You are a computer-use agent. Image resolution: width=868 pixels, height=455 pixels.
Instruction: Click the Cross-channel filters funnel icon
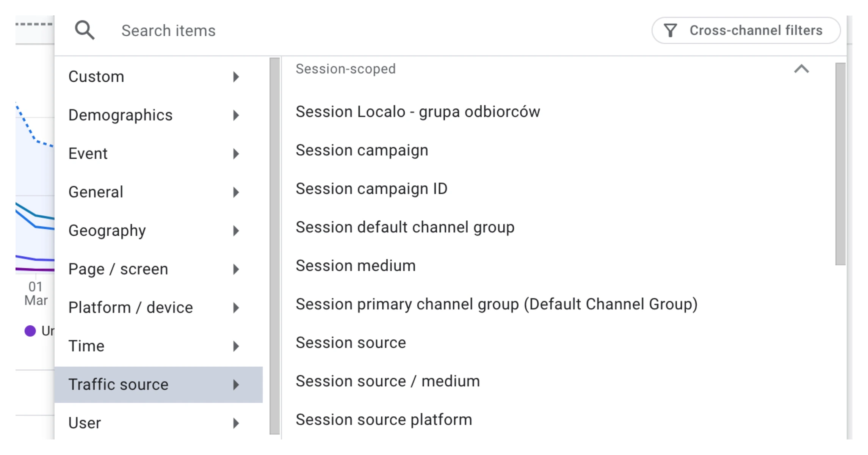click(670, 30)
